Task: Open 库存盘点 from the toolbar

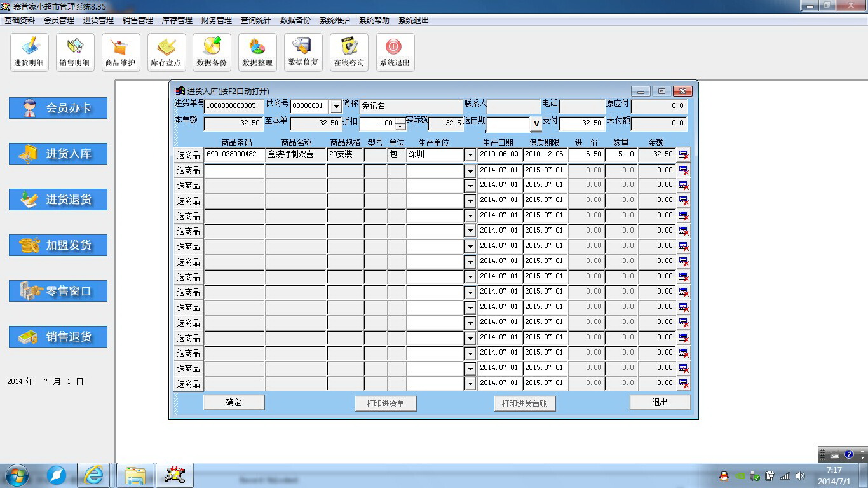Action: point(166,52)
